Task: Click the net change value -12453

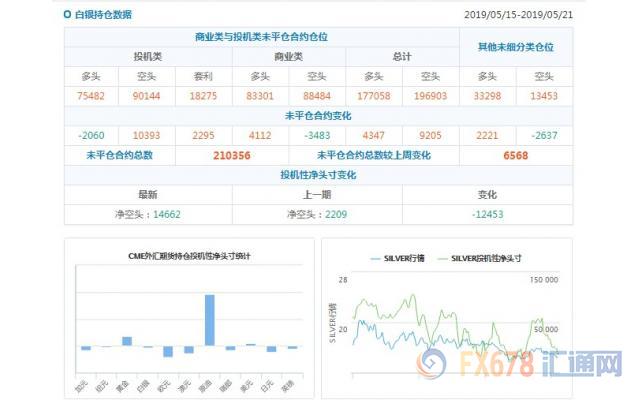Action: (x=487, y=214)
